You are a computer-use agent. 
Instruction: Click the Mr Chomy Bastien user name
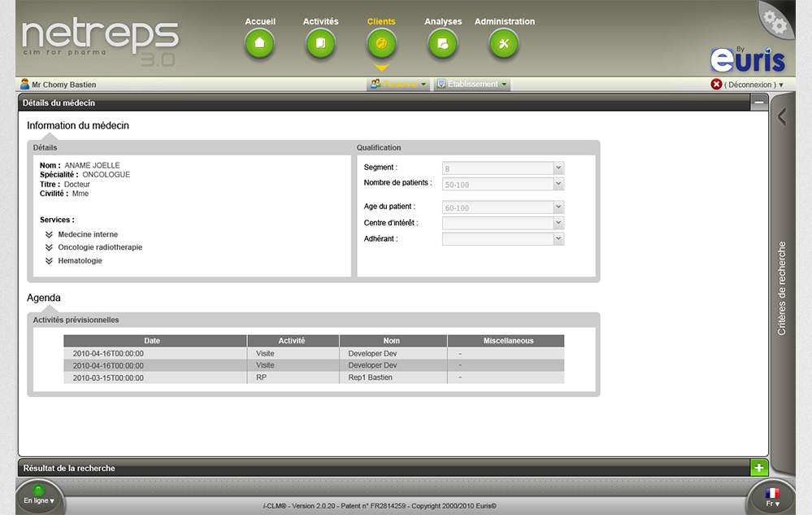(x=63, y=85)
